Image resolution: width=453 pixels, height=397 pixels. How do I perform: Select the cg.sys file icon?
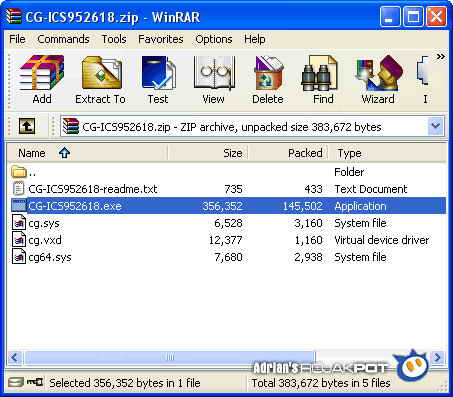click(x=19, y=223)
